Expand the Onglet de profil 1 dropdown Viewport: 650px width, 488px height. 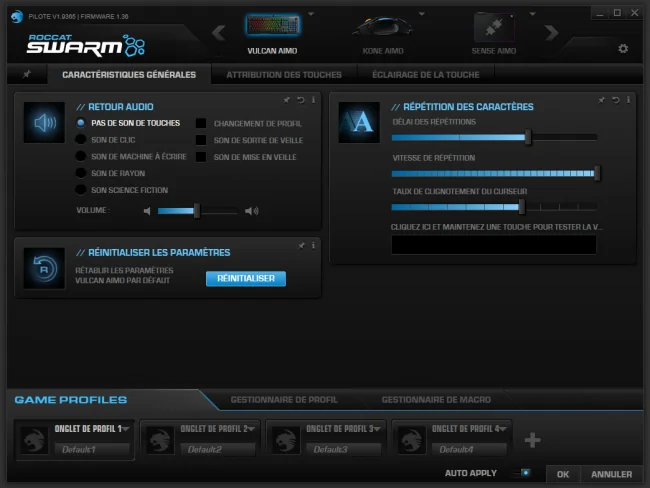pos(126,428)
